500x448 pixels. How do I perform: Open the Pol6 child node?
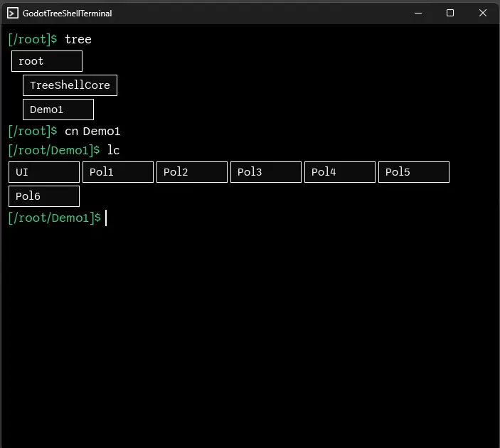pyautogui.click(x=44, y=196)
